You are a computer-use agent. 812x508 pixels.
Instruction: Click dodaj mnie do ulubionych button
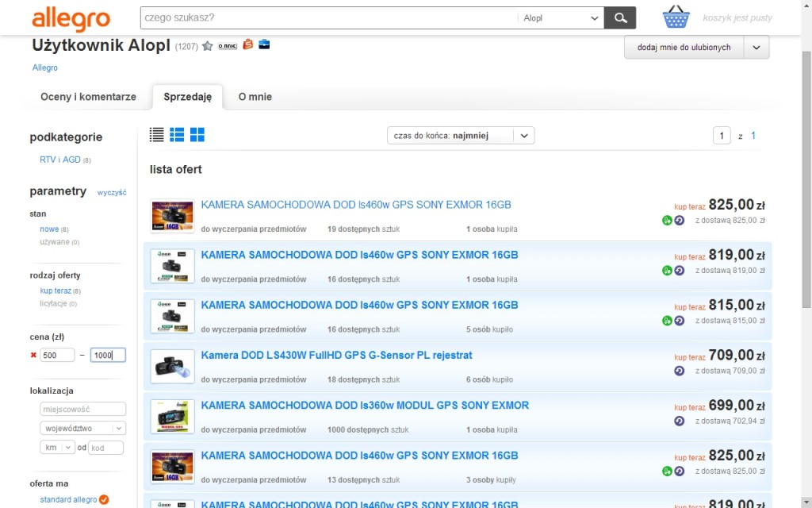tap(684, 47)
